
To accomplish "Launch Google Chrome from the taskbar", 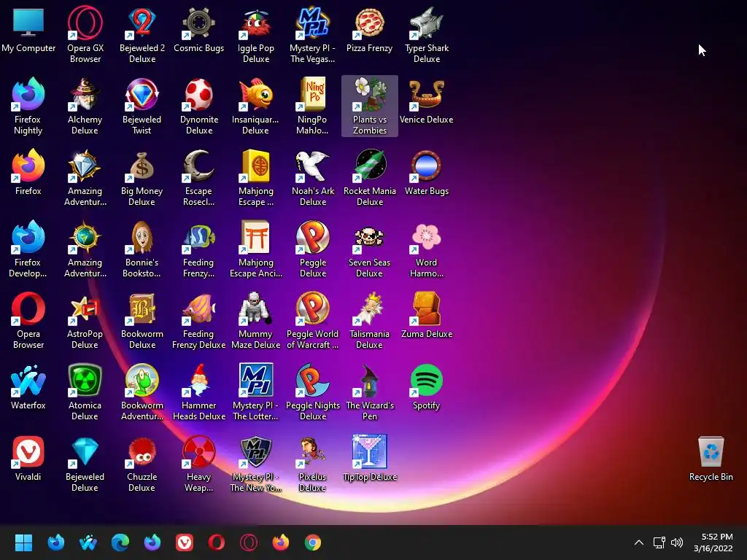I will (x=312, y=542).
